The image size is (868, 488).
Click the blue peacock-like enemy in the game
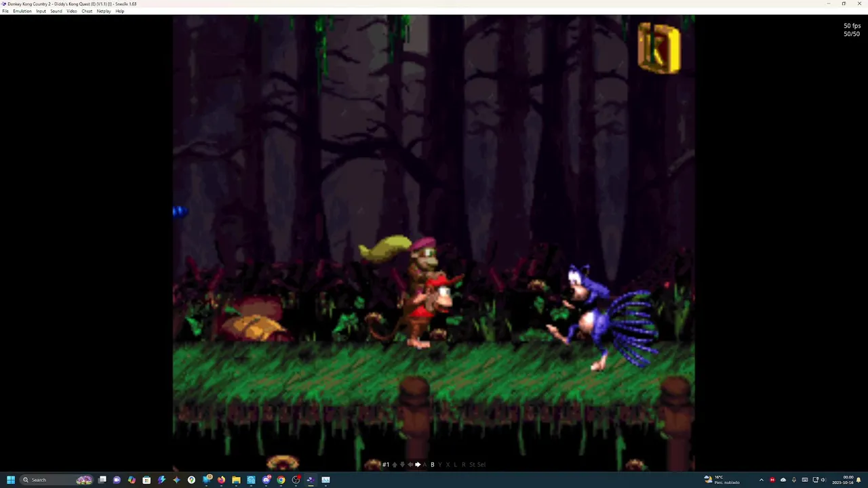pos(604,317)
